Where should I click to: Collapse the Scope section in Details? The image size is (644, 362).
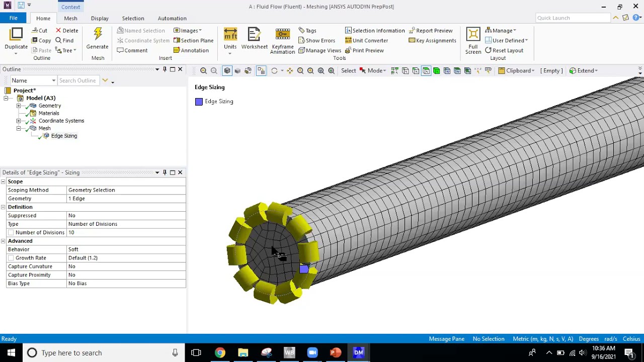3,182
